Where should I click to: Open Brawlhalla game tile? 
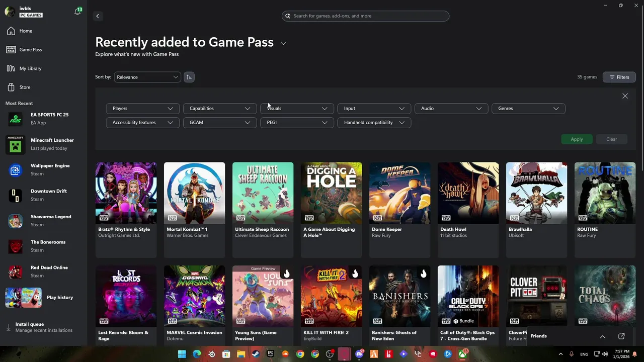(536, 210)
